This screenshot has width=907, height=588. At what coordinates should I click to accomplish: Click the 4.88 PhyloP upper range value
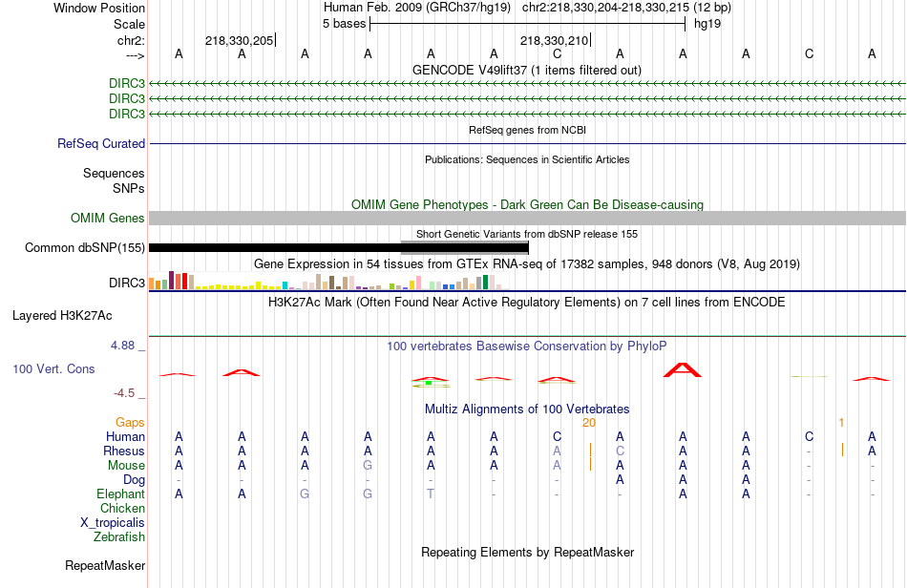click(122, 346)
